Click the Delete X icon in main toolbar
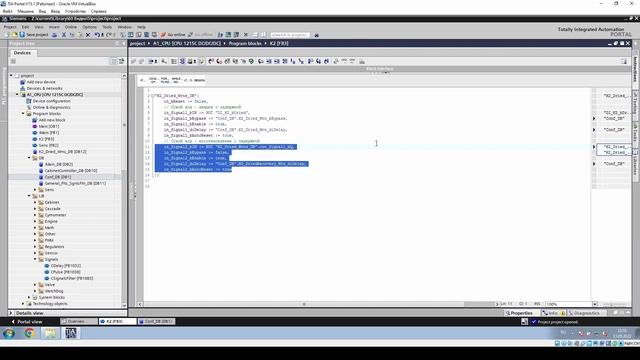Image resolution: width=640 pixels, height=360 pixels. [x=88, y=35]
